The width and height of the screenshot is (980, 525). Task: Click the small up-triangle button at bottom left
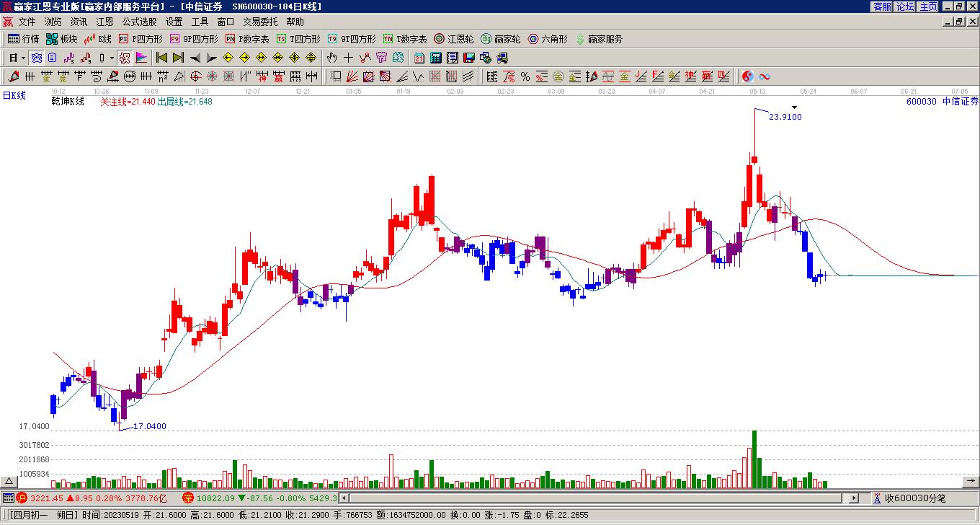click(9, 481)
